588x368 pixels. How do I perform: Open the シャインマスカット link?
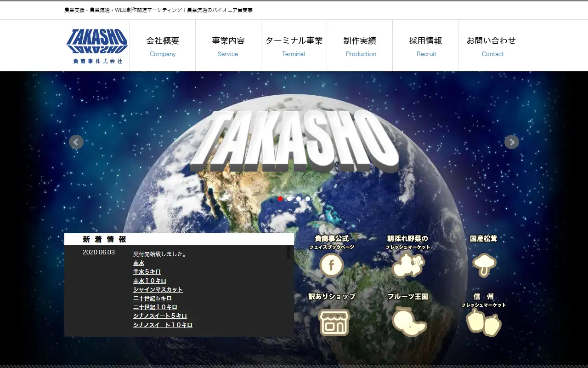[x=158, y=289]
